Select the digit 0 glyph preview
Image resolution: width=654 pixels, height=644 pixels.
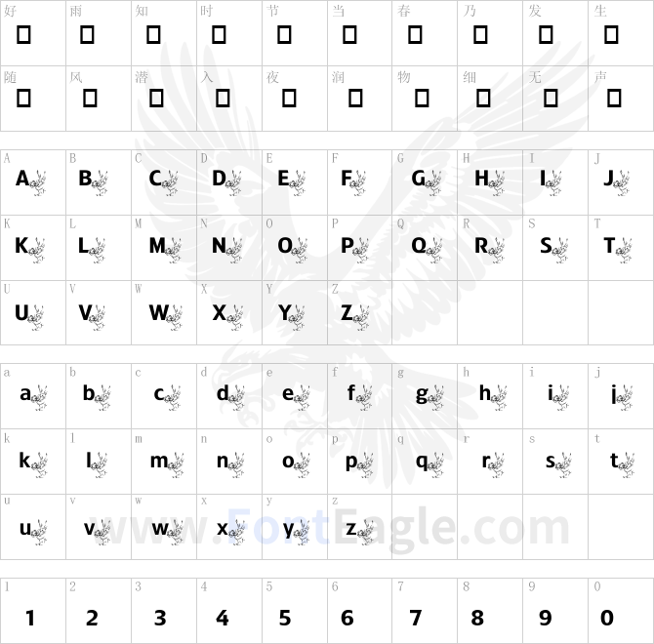tap(606, 618)
